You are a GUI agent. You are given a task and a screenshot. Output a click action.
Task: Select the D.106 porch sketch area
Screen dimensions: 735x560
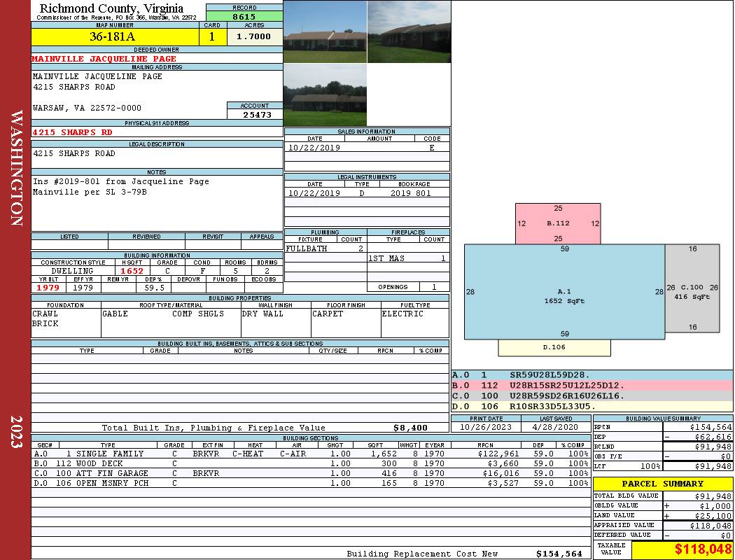pyautogui.click(x=554, y=348)
